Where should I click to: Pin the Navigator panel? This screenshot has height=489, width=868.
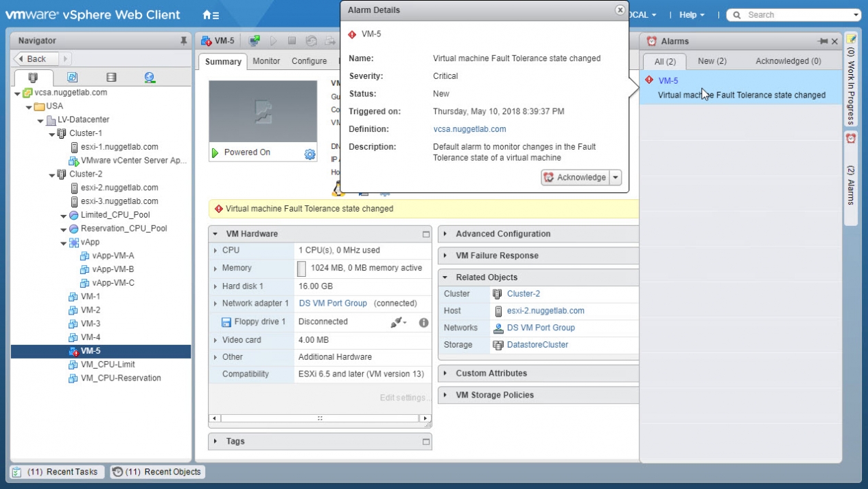(183, 41)
